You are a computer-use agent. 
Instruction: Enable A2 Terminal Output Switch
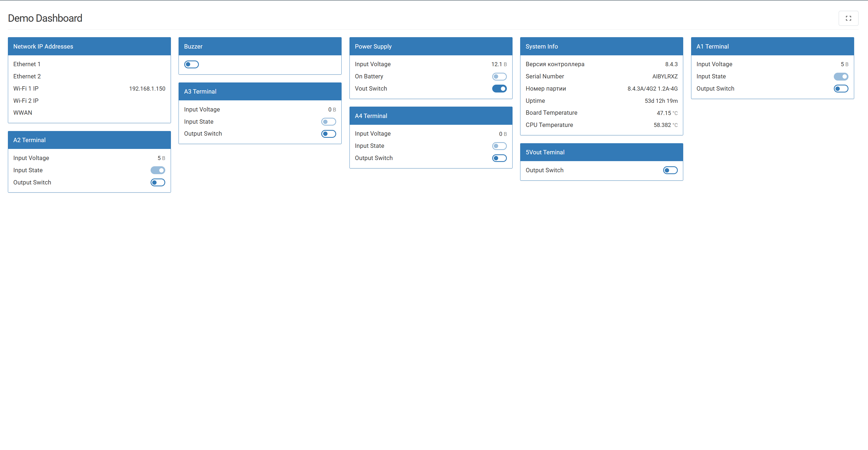tap(158, 183)
